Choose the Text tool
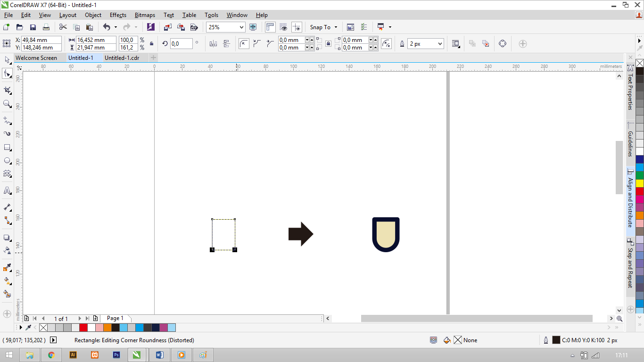Viewport: 644px width, 362px height. [7, 191]
